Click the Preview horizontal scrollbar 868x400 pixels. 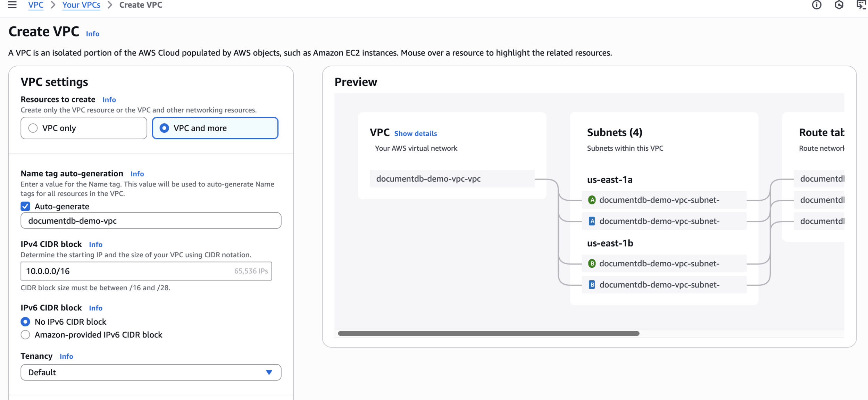point(488,333)
